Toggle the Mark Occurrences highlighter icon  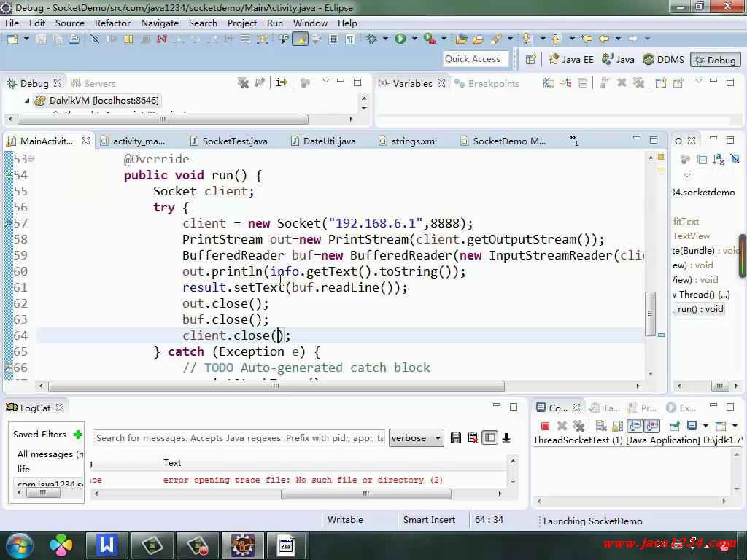(300, 39)
